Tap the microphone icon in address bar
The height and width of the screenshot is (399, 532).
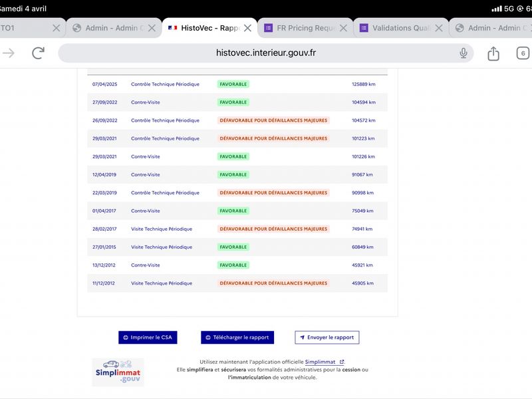tap(463, 53)
